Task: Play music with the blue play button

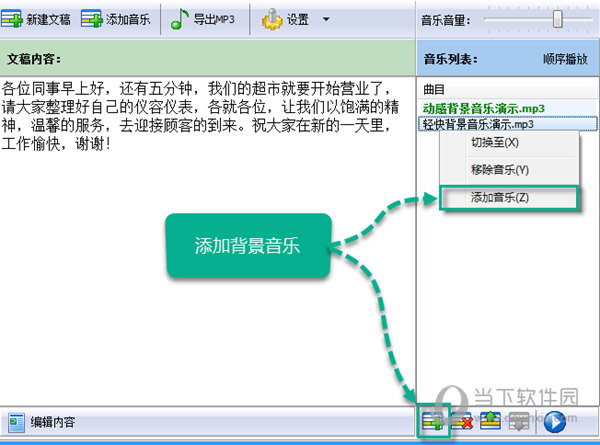Action: pos(554,422)
